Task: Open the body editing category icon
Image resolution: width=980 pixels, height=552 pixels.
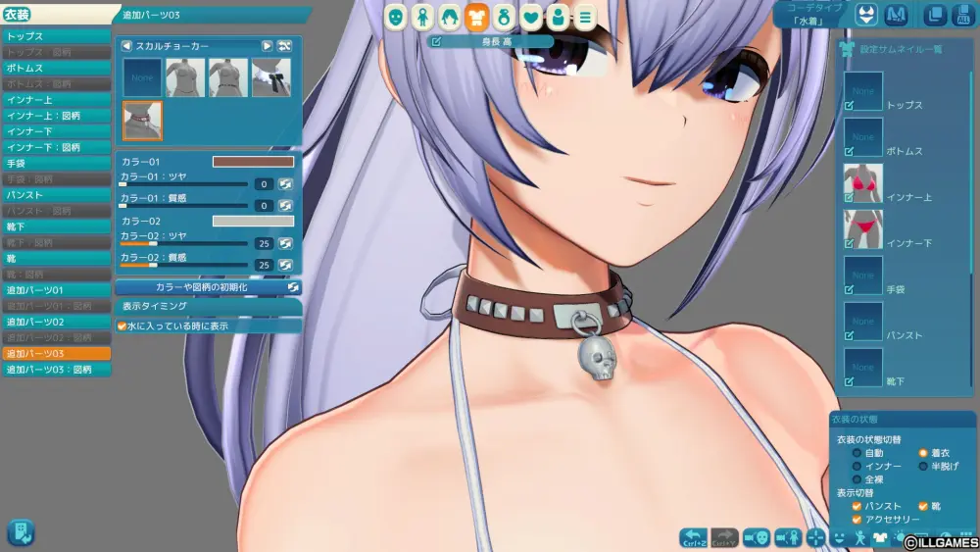Action: (x=423, y=18)
